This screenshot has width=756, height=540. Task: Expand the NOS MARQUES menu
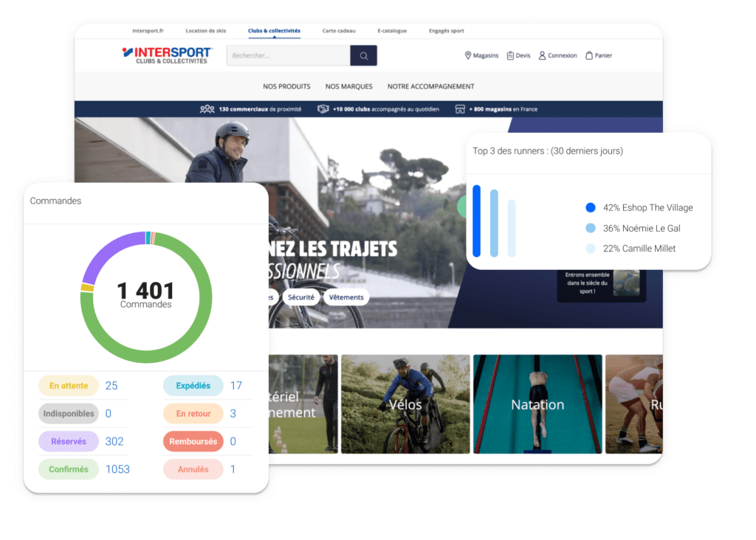pos(348,86)
